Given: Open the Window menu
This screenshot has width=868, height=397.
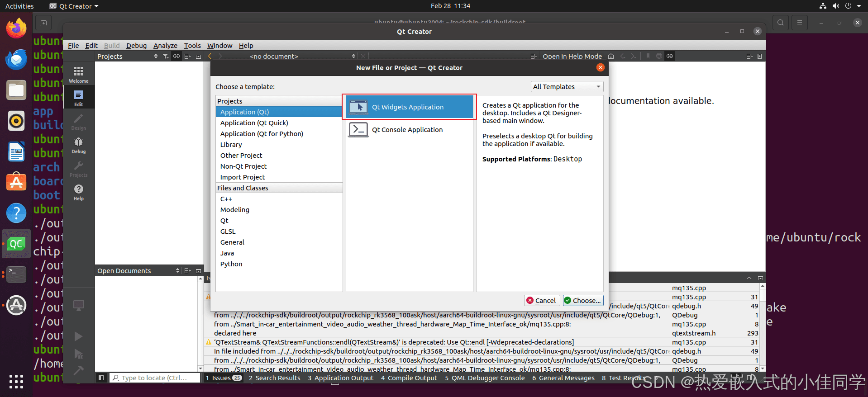Looking at the screenshot, I should [219, 45].
